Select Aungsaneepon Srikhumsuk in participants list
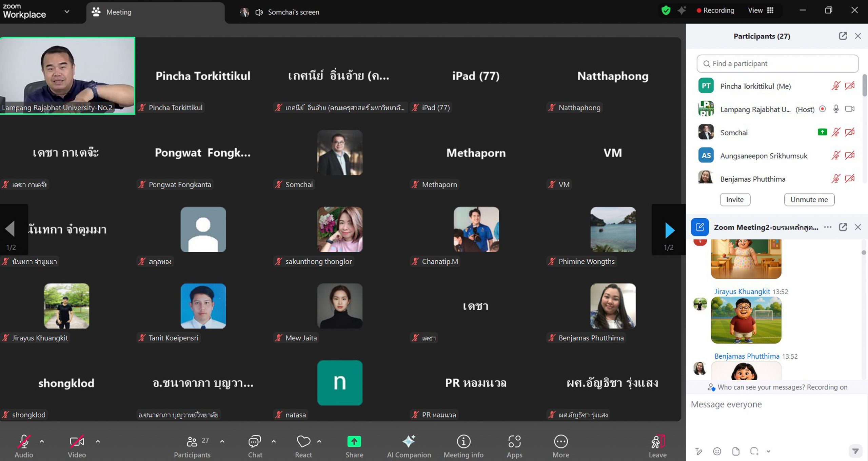Screen dimensions: 868x461 tap(776, 156)
